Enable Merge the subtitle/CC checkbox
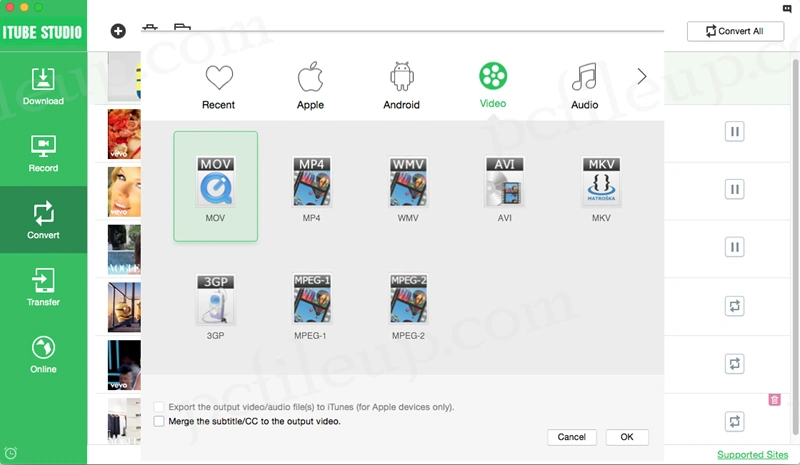Screen dimensions: 800x465 click(x=160, y=422)
